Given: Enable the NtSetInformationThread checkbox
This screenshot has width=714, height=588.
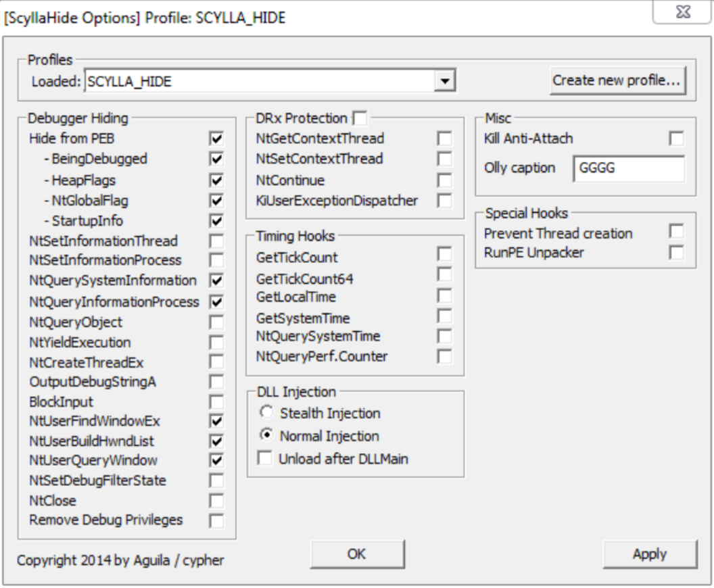Looking at the screenshot, I should pos(216,241).
